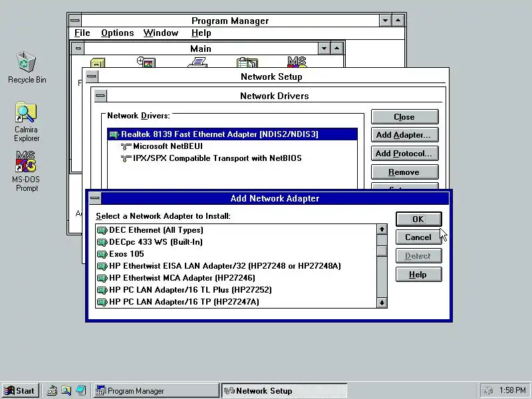
Task: Click Add Protocol... in Network Drivers
Action: 405,154
